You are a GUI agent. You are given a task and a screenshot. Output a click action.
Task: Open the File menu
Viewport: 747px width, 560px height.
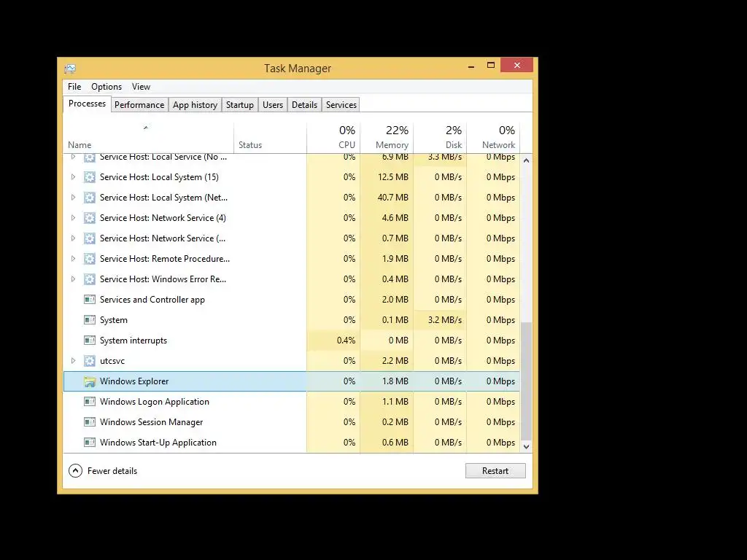(74, 87)
